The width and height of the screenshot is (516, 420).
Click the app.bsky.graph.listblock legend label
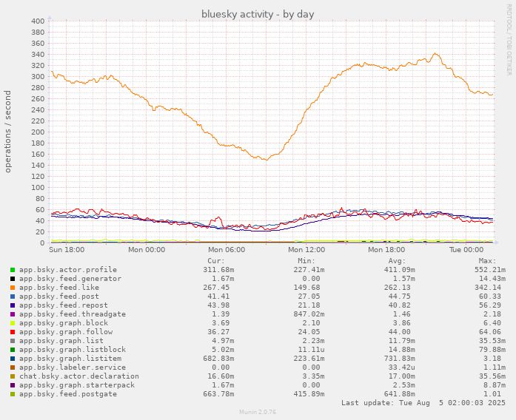73,350
